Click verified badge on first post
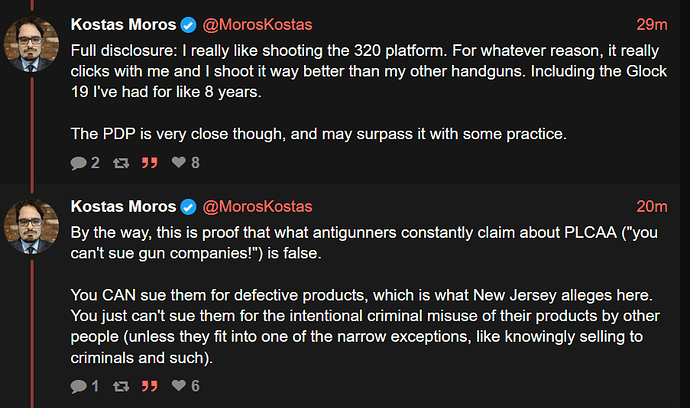 (x=187, y=24)
